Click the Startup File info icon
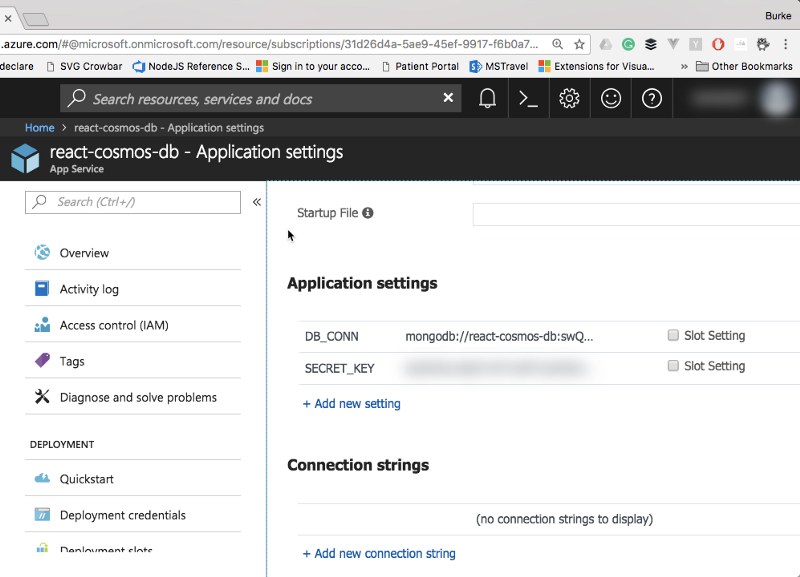This screenshot has height=577, width=800. pyautogui.click(x=368, y=213)
